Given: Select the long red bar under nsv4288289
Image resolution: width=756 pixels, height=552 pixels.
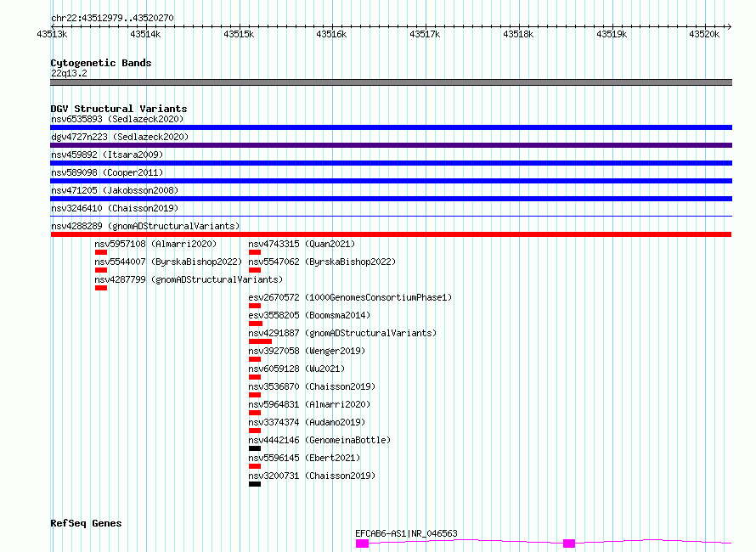Looking at the screenshot, I should (x=391, y=234).
